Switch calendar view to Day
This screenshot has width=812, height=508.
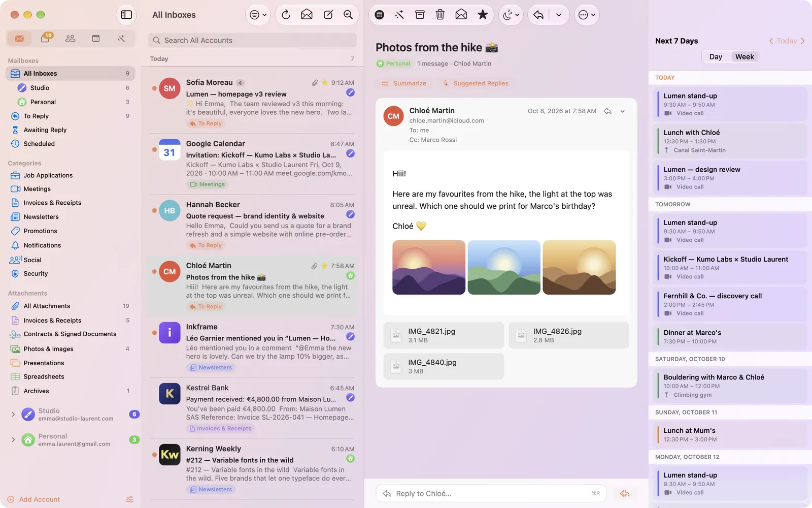tap(716, 57)
